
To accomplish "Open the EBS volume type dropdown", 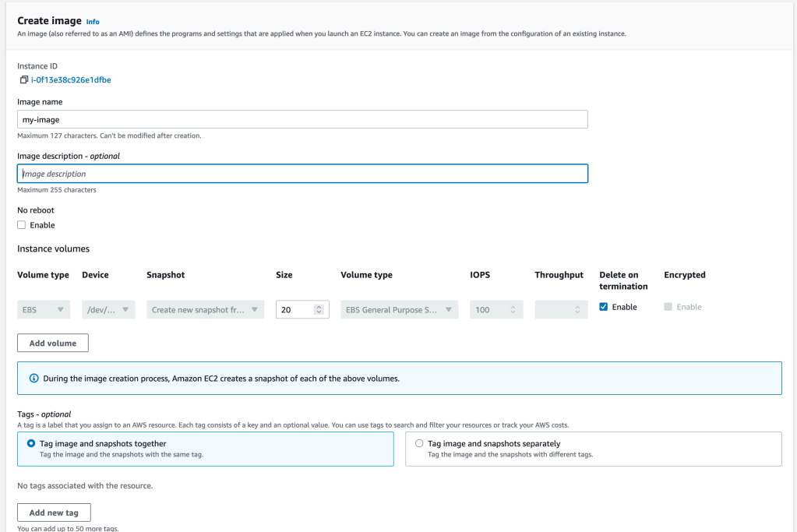I will 43,309.
